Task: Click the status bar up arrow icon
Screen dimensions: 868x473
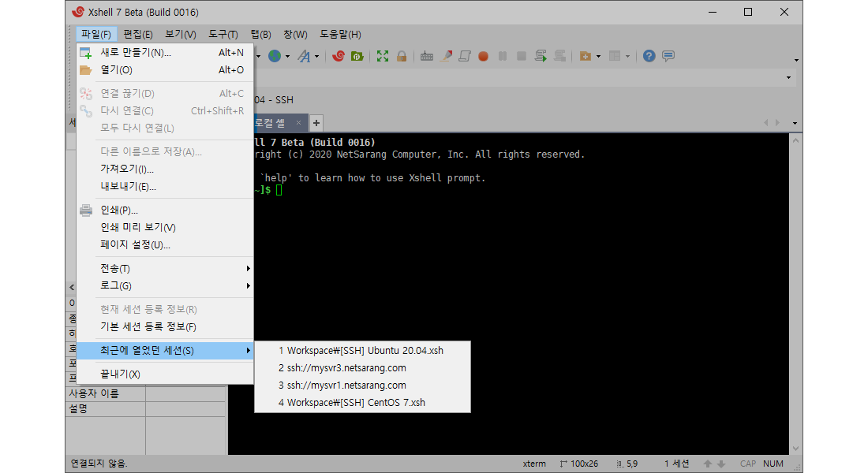Action: click(x=708, y=464)
